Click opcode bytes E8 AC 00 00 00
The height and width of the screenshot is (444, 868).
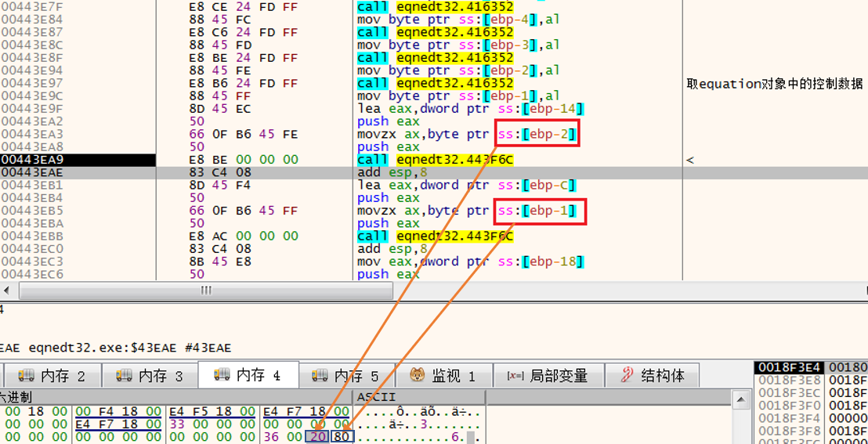click(x=244, y=236)
